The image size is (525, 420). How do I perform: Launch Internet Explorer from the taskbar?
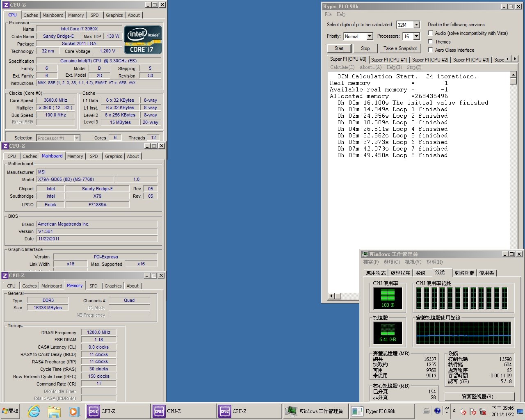click(x=34, y=411)
